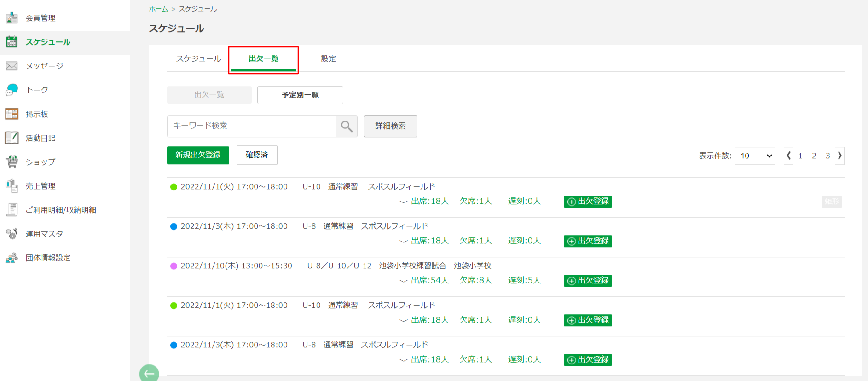Viewport: 868px width, 381px height.
Task: Open the ご利用明細/収納明細 document icon
Action: [x=12, y=209]
